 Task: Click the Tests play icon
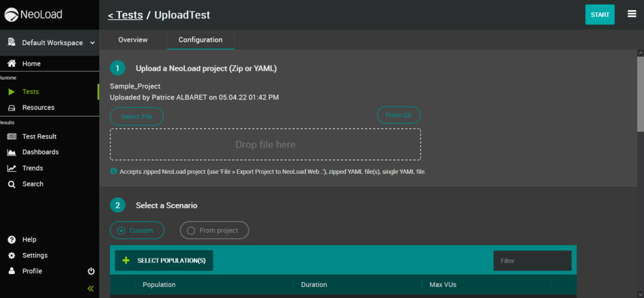pos(11,92)
